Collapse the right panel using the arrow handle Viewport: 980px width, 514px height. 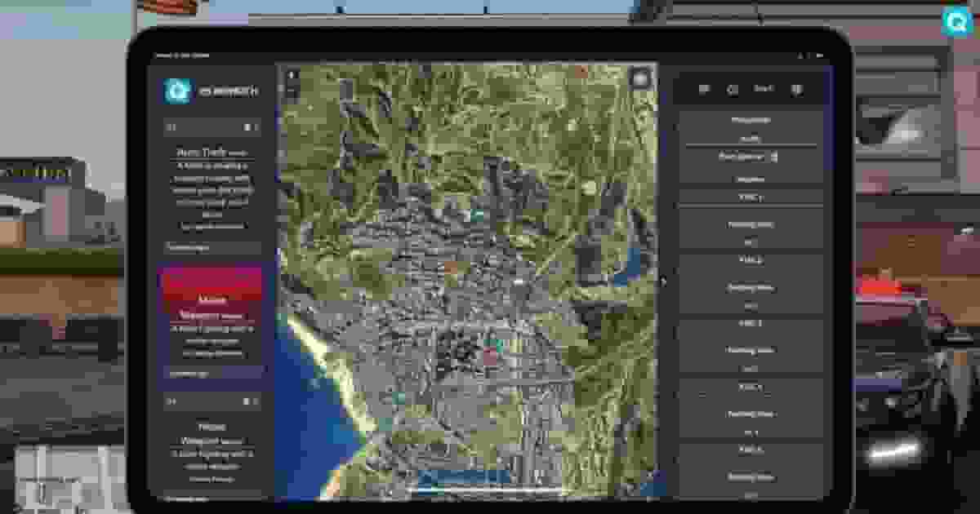coord(662,281)
